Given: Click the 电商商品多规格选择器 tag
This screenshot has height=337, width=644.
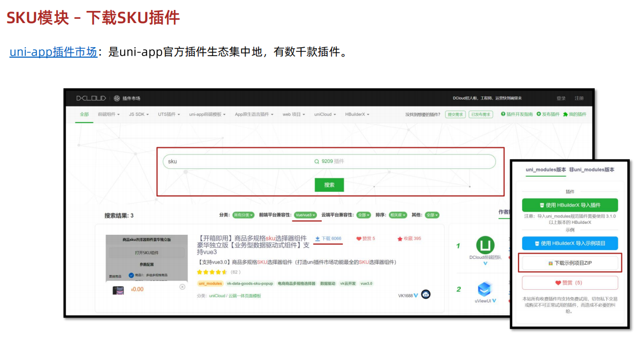Looking at the screenshot, I should [297, 284].
